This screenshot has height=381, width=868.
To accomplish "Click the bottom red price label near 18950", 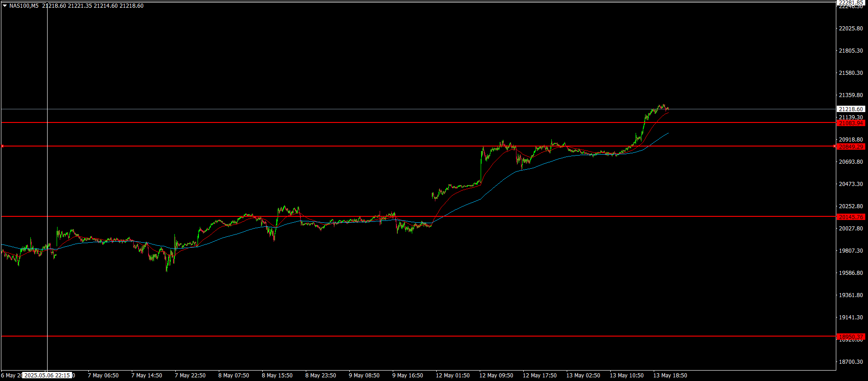I will [851, 337].
